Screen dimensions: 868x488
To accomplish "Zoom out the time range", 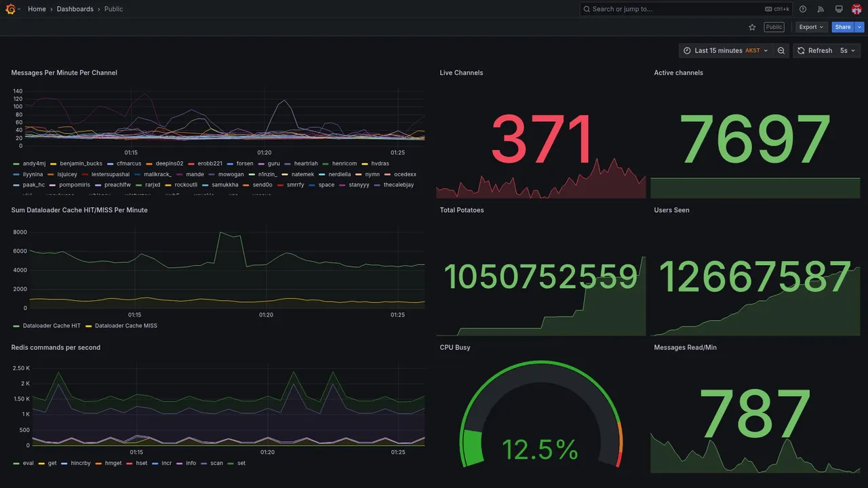I will pyautogui.click(x=781, y=51).
